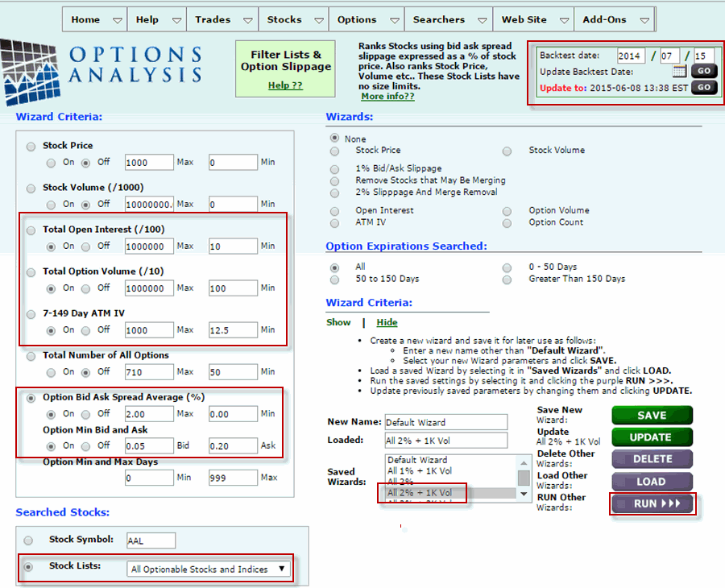The height and width of the screenshot is (588, 725).
Task: Select All 1% + 1K Vol saved wizard
Action: pyautogui.click(x=451, y=471)
